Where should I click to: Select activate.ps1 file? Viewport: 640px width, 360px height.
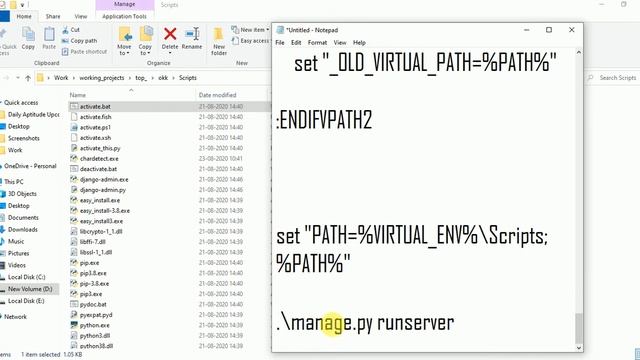click(95, 127)
